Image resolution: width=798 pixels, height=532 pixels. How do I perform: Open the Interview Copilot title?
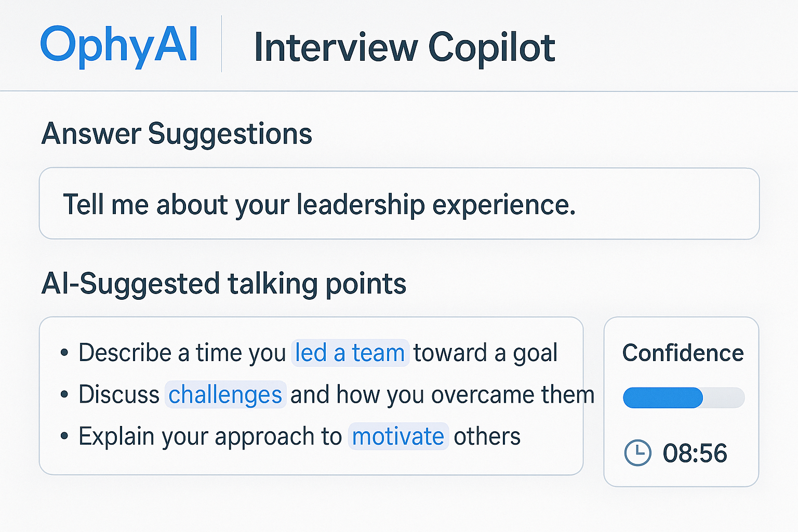(x=404, y=47)
